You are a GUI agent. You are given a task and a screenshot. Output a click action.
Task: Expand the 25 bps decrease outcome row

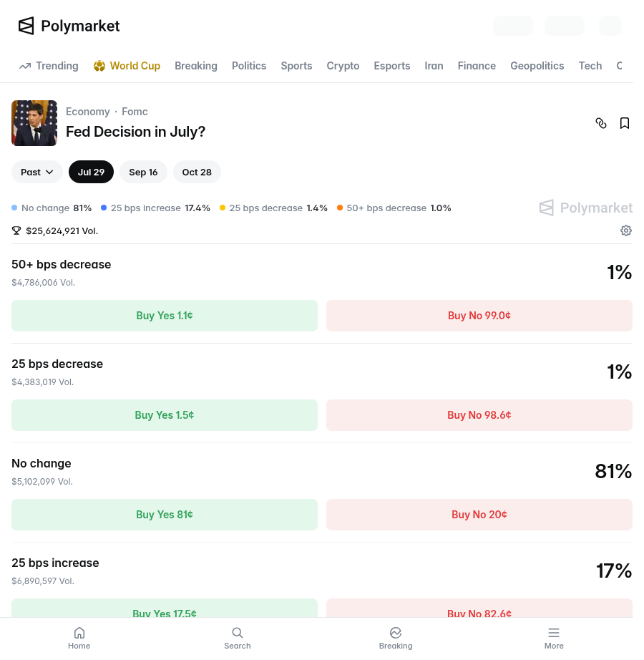(322, 372)
